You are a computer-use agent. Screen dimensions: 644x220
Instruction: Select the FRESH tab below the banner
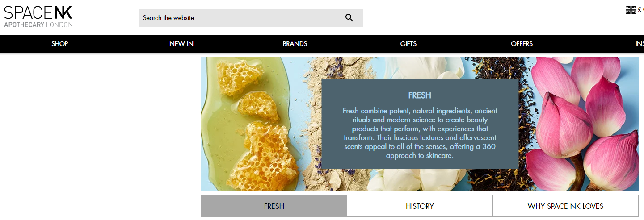[274, 206]
